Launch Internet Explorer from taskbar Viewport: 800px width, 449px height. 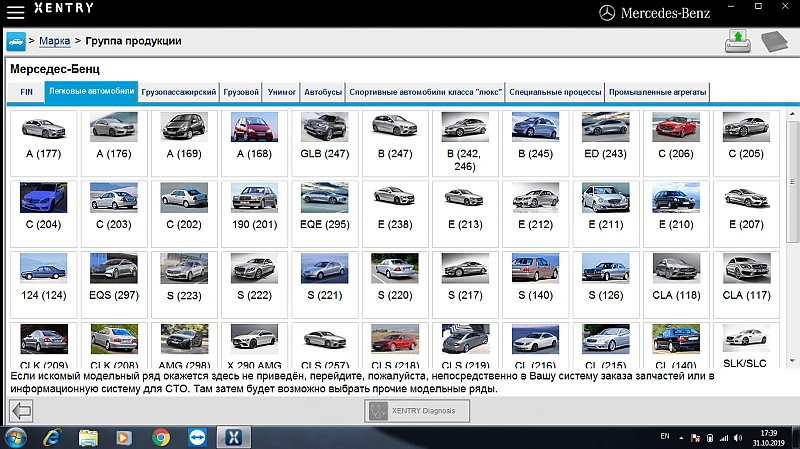52,438
